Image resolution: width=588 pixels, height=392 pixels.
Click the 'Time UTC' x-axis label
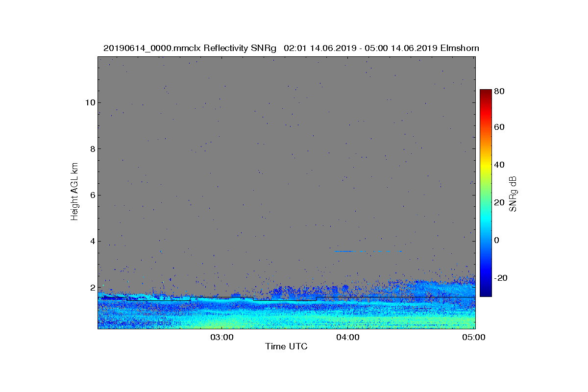point(287,346)
